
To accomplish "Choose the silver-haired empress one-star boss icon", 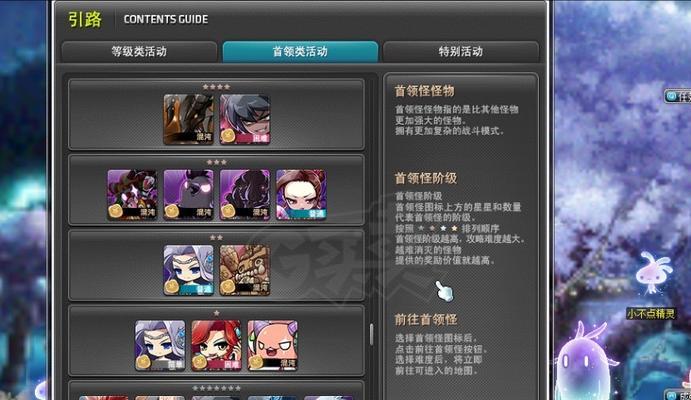I will pos(160,345).
